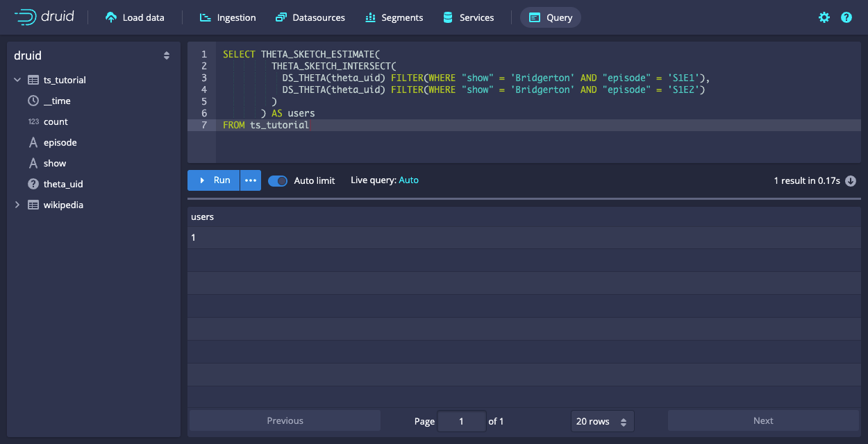Open the Segments tab
This screenshot has width=868, height=444.
click(394, 17)
